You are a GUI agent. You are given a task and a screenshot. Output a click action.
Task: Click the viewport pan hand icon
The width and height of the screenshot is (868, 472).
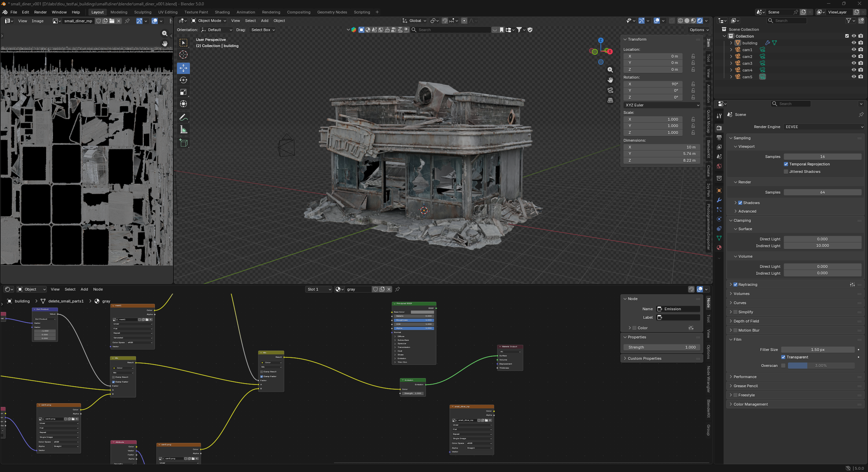click(610, 80)
